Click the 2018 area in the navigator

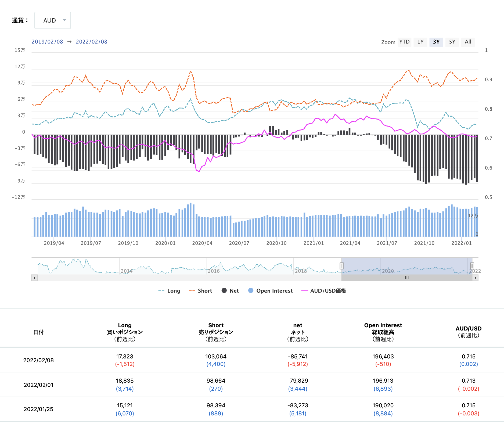[x=301, y=271]
